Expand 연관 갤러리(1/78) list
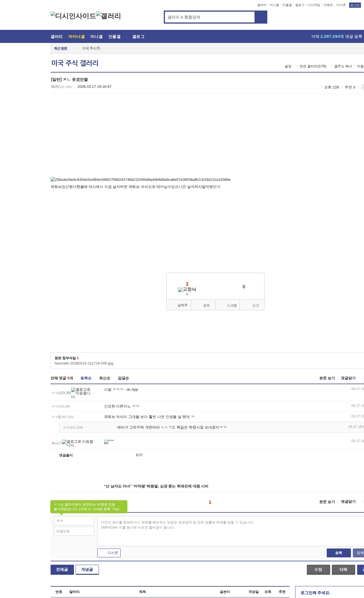 pyautogui.click(x=313, y=66)
